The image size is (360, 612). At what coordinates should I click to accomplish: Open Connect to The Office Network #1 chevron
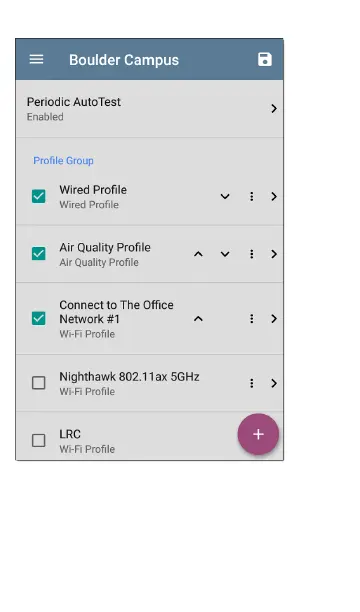coord(274,318)
